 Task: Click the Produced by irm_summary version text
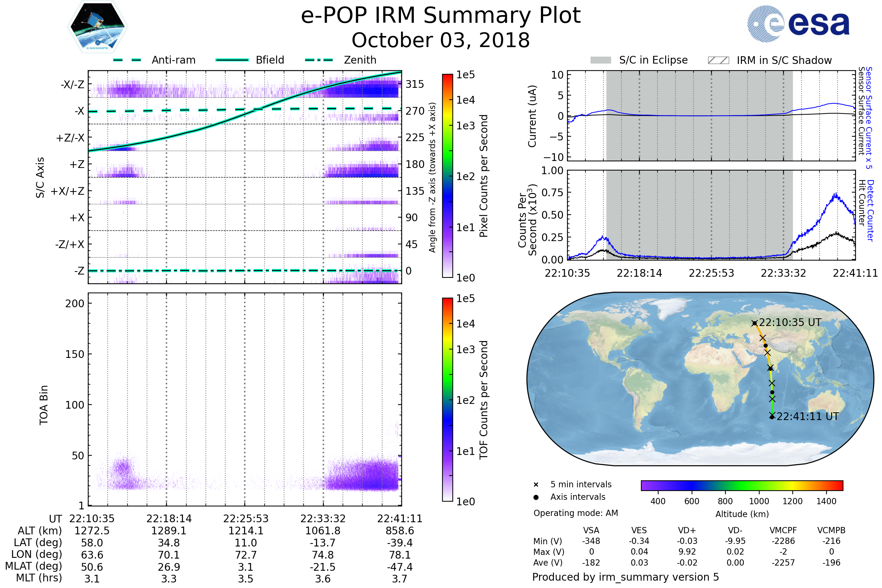click(625, 577)
